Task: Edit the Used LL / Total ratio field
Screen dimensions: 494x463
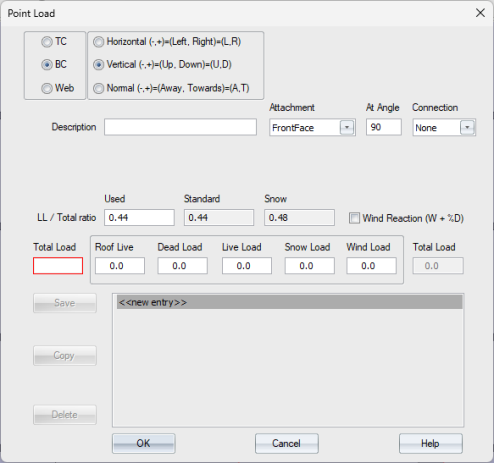Action: click(139, 218)
